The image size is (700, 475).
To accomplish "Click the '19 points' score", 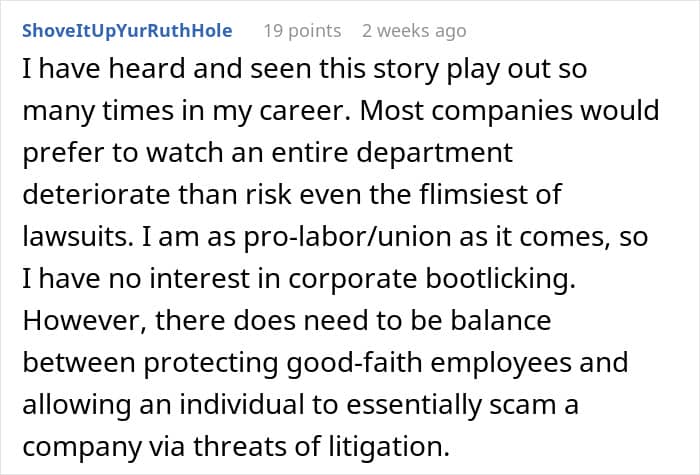I will (303, 30).
